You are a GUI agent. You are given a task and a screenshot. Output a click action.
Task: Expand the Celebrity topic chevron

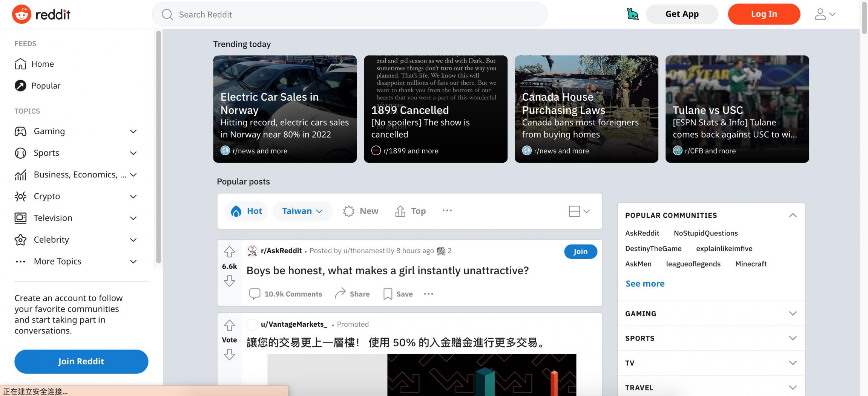click(133, 240)
